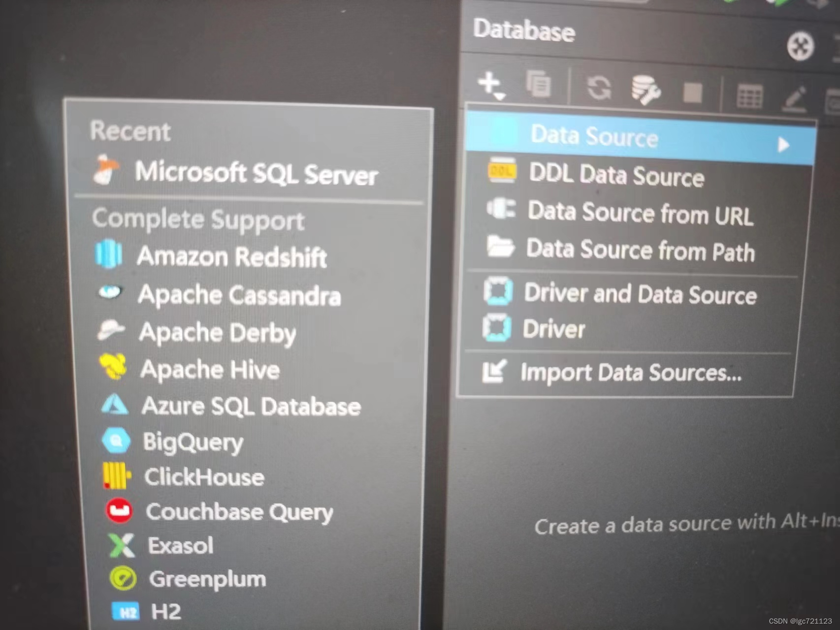This screenshot has height=630, width=840.
Task: Open Database panel settings wheel icon
Action: [800, 46]
